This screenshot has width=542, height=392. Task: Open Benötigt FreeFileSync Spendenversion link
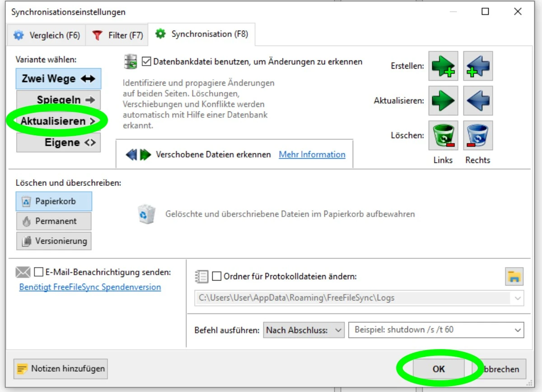[90, 287]
